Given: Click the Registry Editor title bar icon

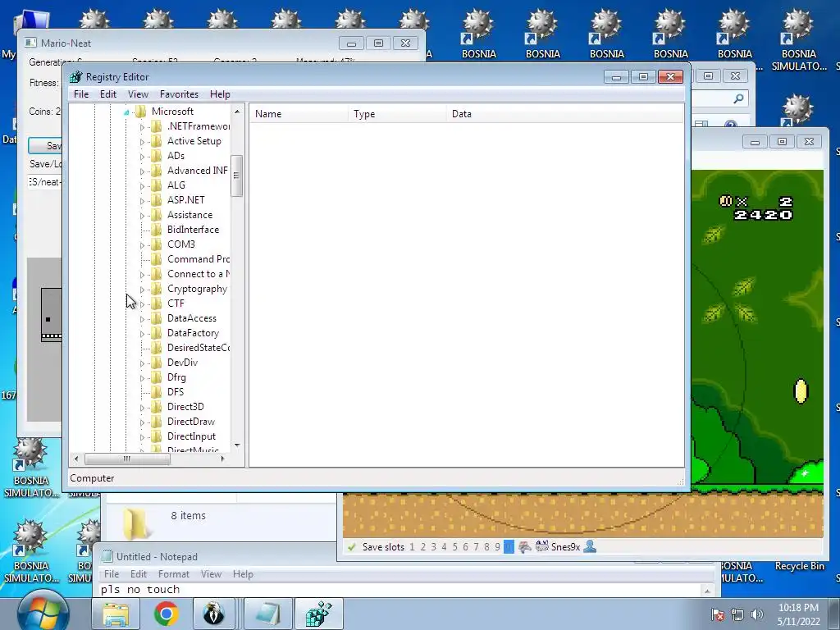Looking at the screenshot, I should 76,76.
